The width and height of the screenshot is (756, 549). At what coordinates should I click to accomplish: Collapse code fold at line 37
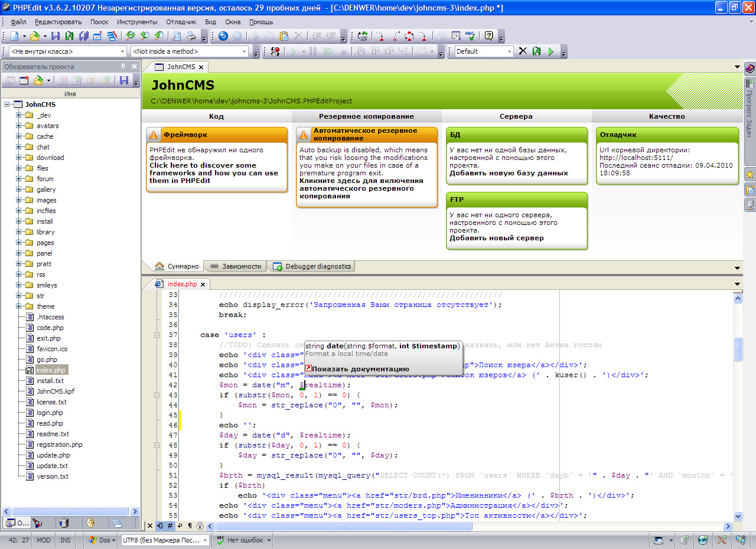pos(157,335)
